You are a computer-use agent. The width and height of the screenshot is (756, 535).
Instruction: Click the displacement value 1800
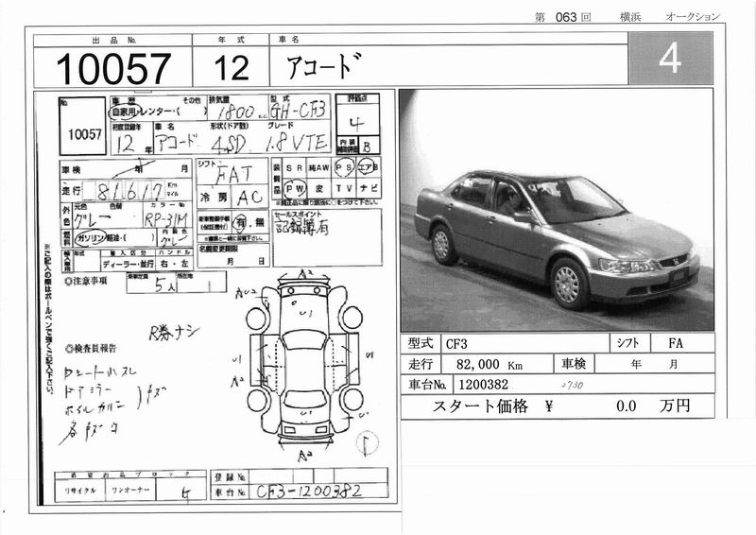[235, 112]
